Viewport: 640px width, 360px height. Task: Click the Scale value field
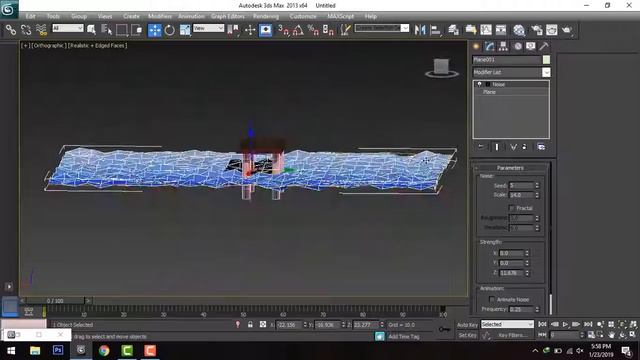(521, 195)
